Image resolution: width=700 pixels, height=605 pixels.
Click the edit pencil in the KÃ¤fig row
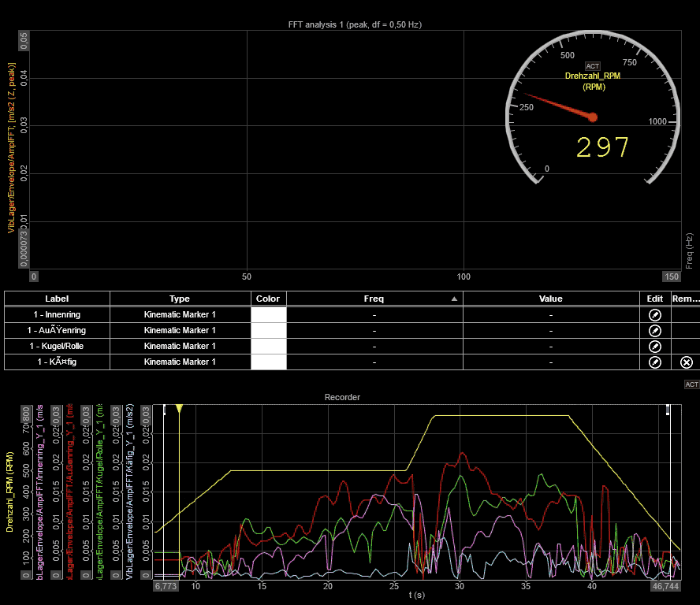pos(654,362)
